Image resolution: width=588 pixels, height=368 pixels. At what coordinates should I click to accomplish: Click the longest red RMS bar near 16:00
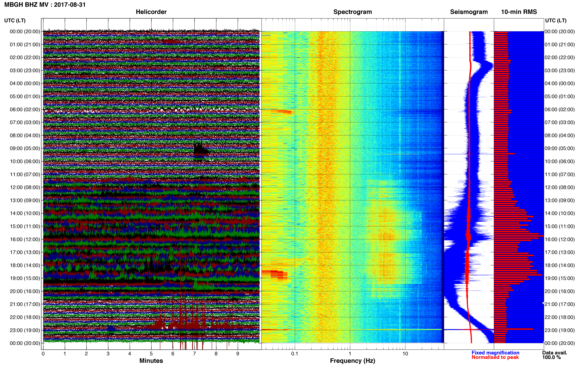pyautogui.click(x=519, y=236)
